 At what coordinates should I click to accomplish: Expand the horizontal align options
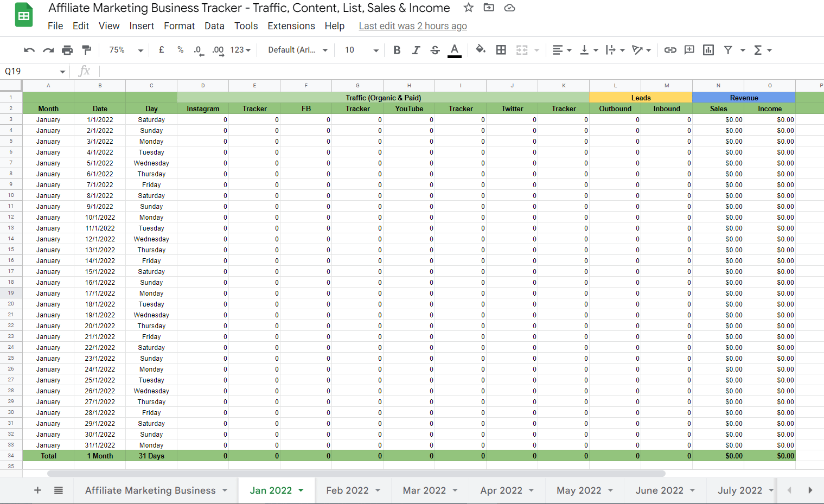coord(569,49)
